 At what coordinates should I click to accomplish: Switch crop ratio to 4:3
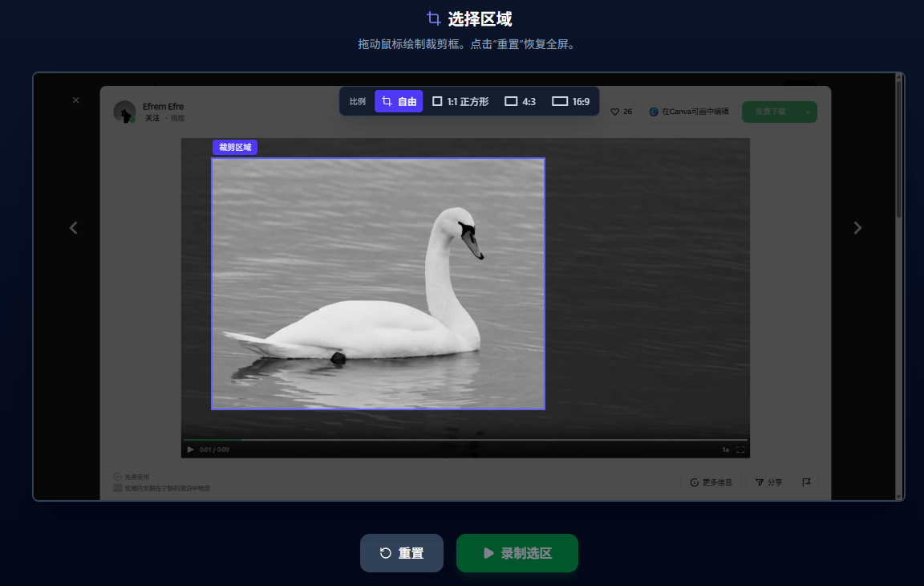pyautogui.click(x=521, y=101)
